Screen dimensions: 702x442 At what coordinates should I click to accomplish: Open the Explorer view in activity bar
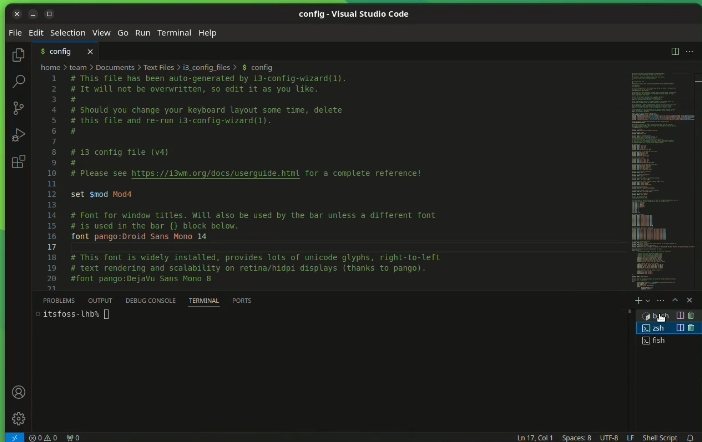pyautogui.click(x=18, y=55)
